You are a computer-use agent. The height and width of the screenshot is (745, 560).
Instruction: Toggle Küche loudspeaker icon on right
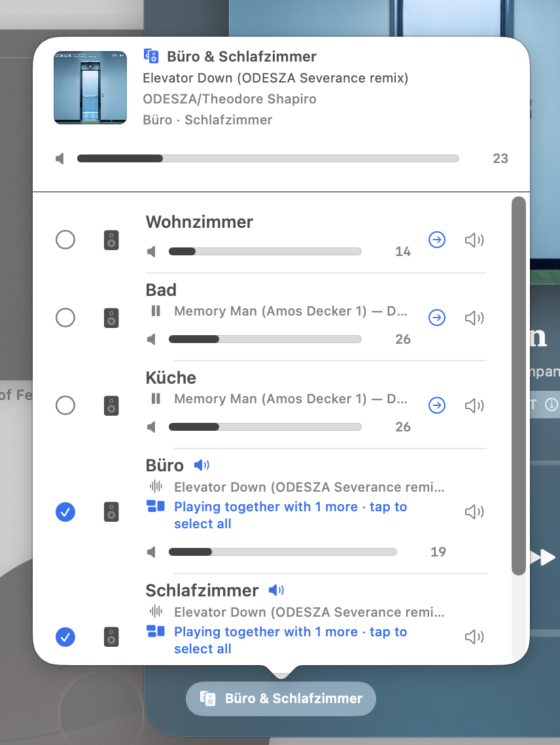474,405
